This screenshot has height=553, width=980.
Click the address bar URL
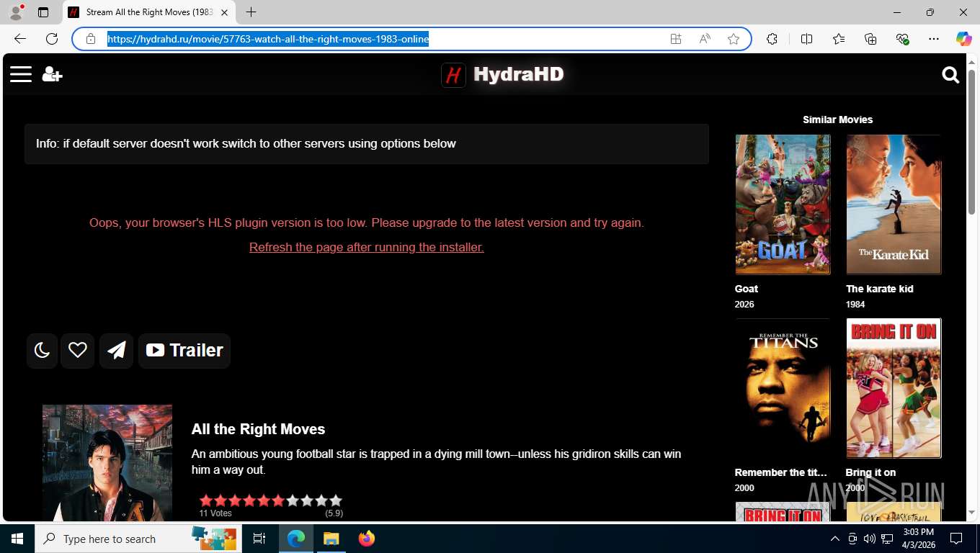268,39
